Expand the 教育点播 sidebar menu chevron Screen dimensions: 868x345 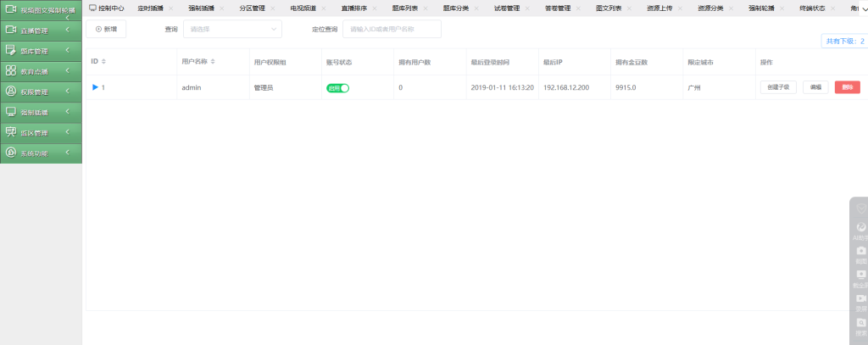click(67, 71)
